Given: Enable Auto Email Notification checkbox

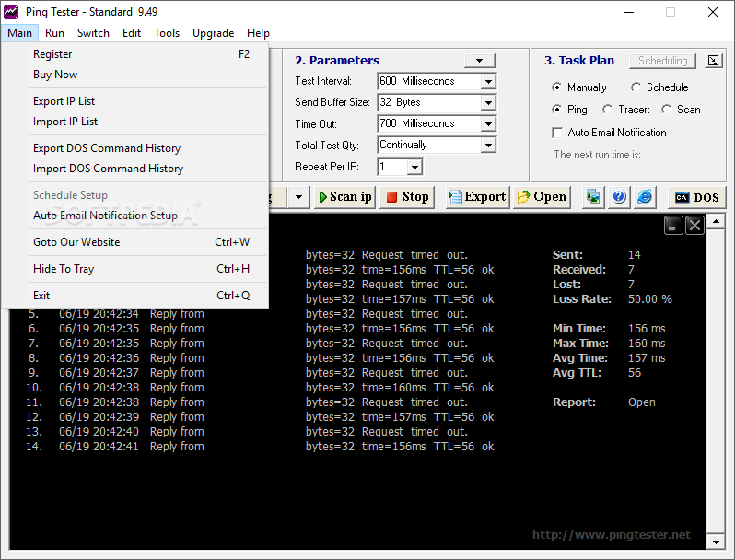Looking at the screenshot, I should pos(557,133).
